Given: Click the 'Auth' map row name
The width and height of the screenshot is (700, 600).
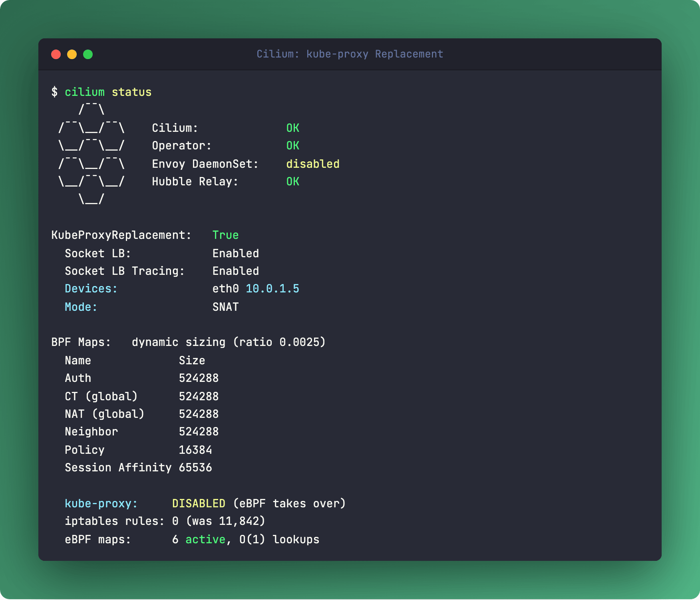Looking at the screenshot, I should click(x=78, y=378).
